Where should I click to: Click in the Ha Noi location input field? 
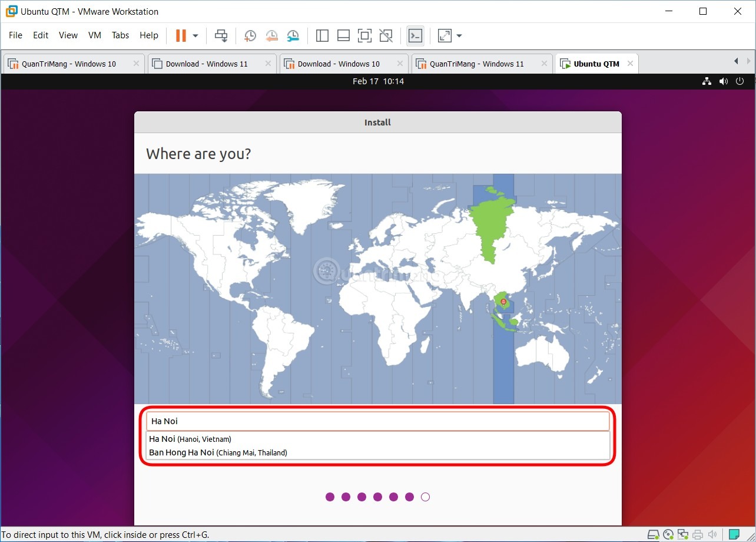(378, 421)
